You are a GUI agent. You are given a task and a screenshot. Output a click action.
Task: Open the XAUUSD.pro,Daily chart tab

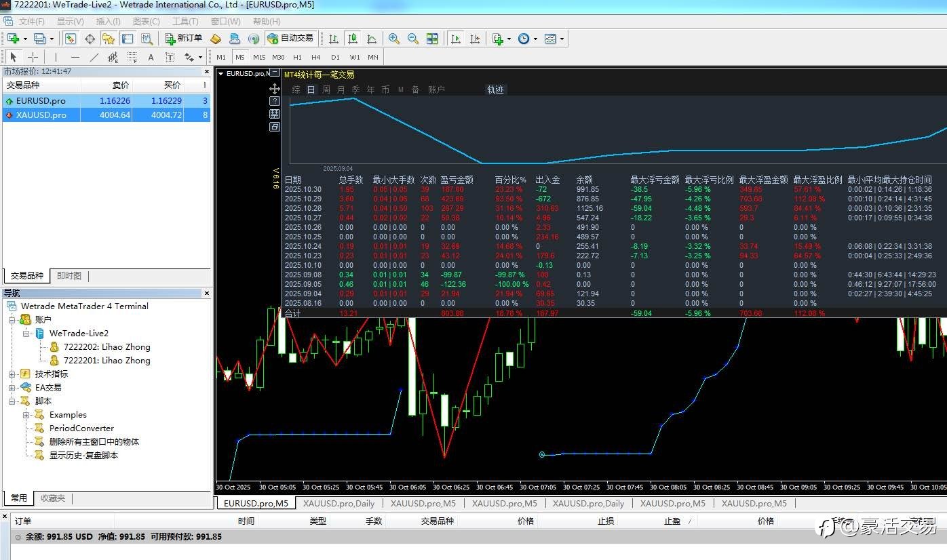[339, 503]
